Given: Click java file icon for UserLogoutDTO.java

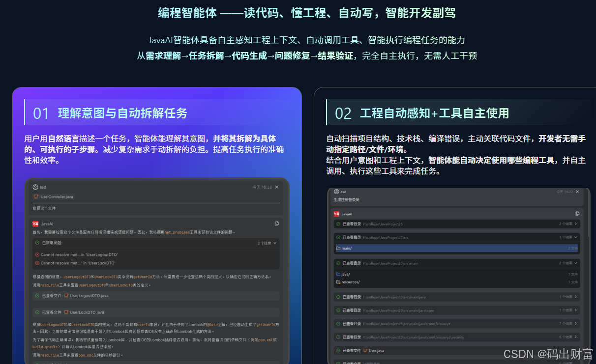Looking at the screenshot, I should pos(66,296).
